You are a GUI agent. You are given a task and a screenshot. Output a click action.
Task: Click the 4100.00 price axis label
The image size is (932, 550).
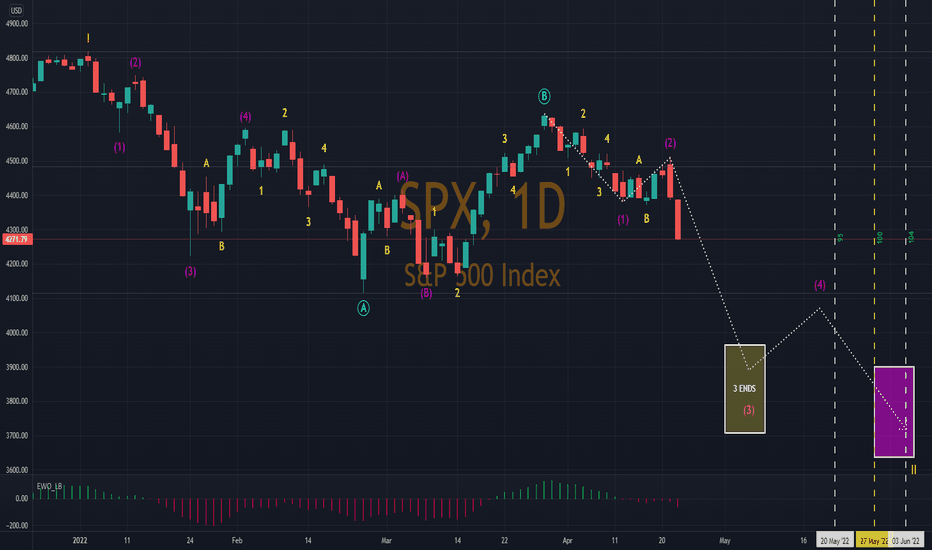[x=17, y=298]
